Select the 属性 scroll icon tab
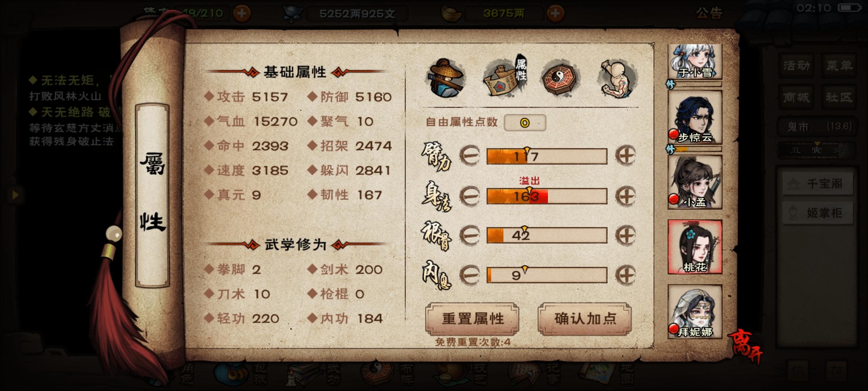The height and width of the screenshot is (391, 868). [505, 77]
